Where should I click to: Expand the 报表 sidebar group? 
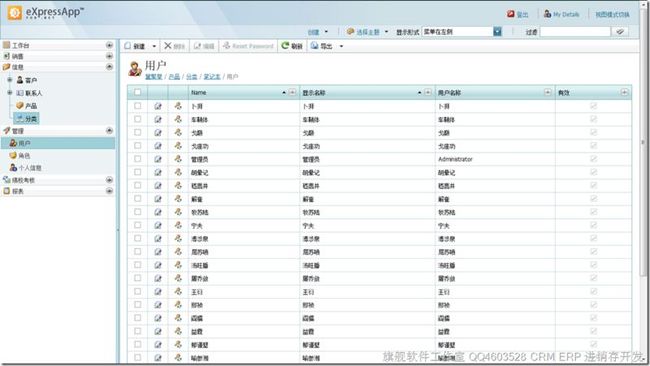point(109,191)
